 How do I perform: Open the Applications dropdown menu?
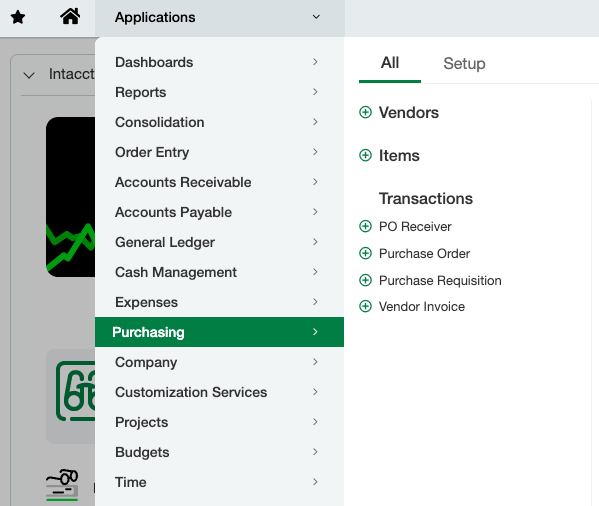tap(220, 18)
